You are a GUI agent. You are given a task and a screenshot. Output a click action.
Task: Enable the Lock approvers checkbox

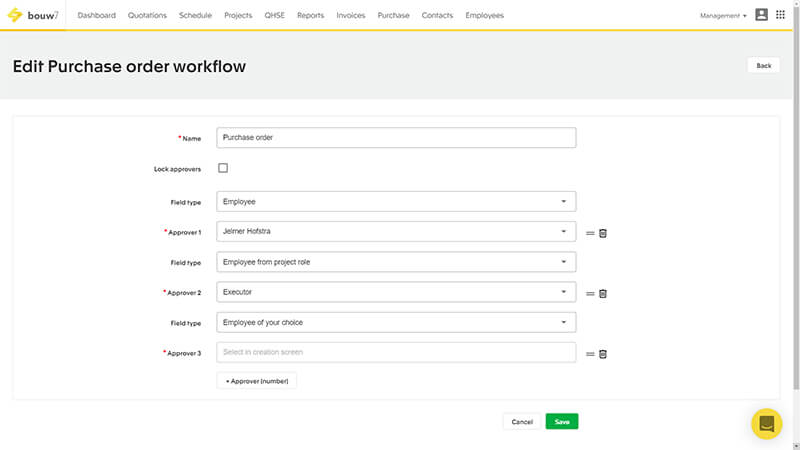223,168
